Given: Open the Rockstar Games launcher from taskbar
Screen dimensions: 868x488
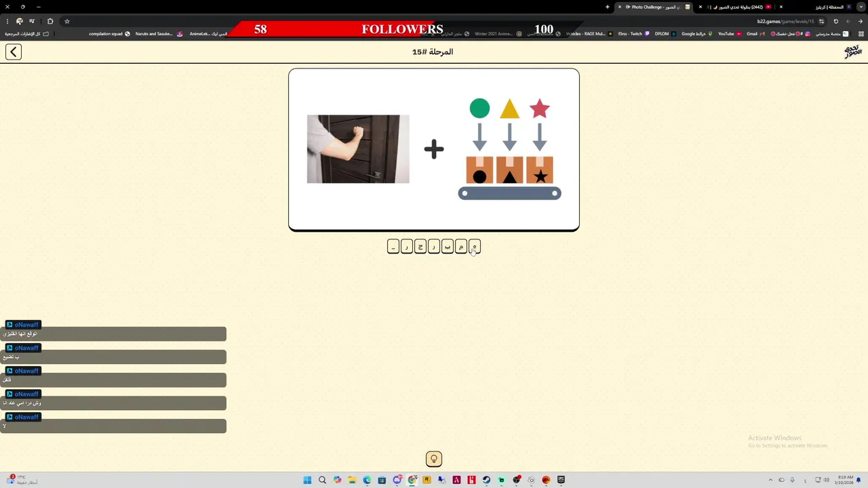Looking at the screenshot, I should (x=427, y=480).
